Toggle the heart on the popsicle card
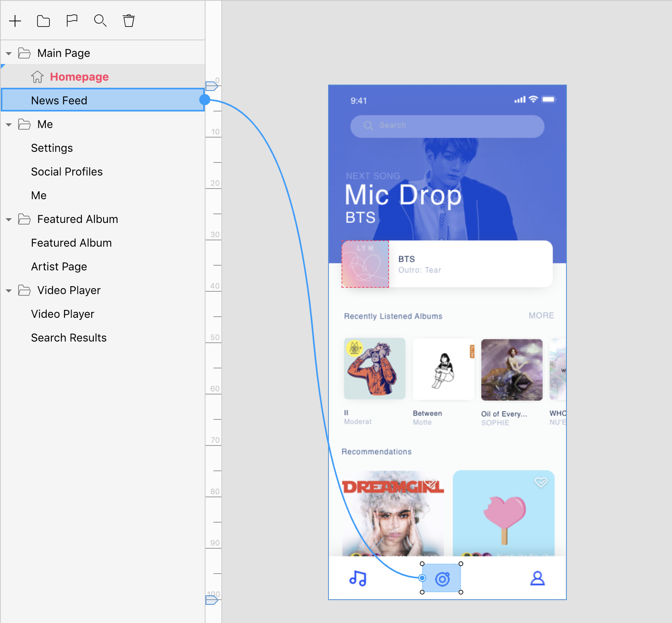Image resolution: width=672 pixels, height=623 pixels. [541, 482]
